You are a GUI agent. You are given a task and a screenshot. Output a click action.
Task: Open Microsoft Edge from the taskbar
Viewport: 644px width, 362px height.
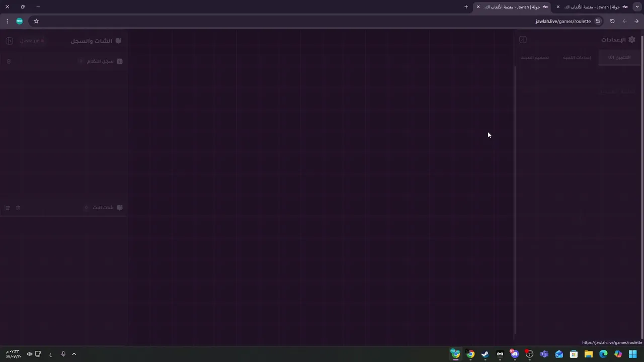coord(603,354)
